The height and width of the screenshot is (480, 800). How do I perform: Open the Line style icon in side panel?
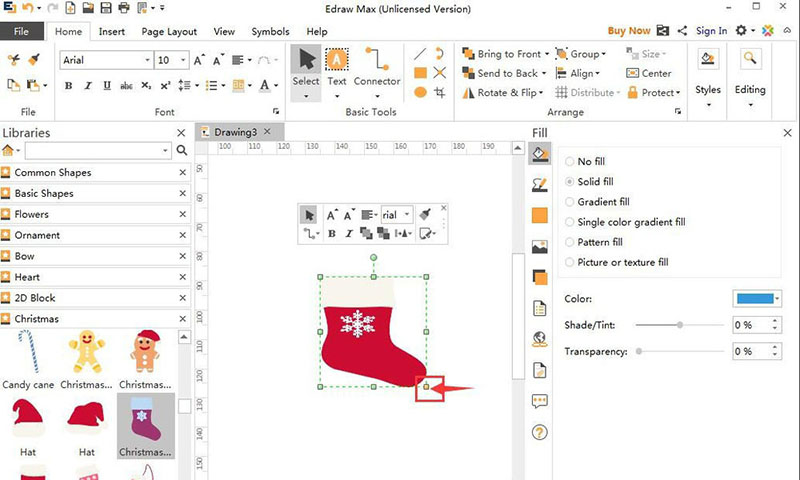(x=539, y=185)
